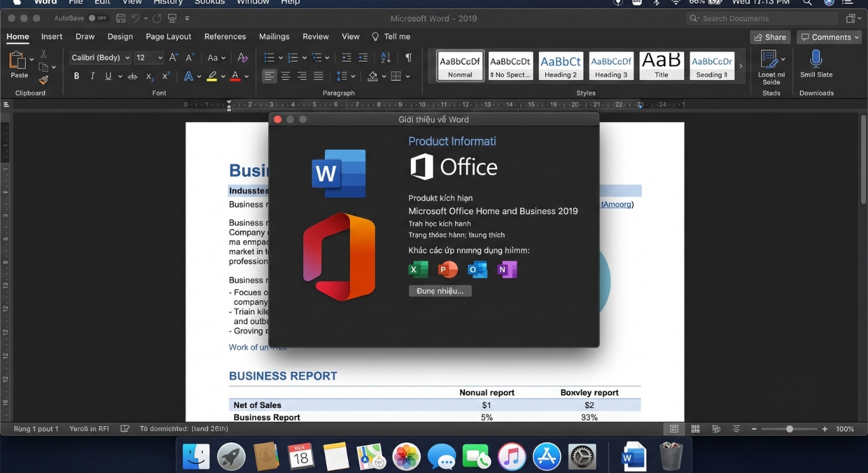The image size is (868, 473).
Task: Increase font size with grow icon
Action: coord(174,58)
